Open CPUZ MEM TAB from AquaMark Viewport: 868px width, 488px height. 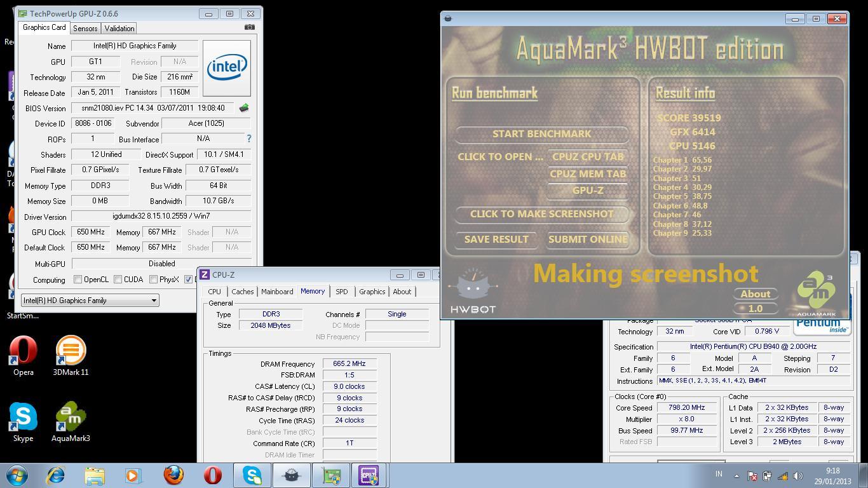pyautogui.click(x=588, y=173)
